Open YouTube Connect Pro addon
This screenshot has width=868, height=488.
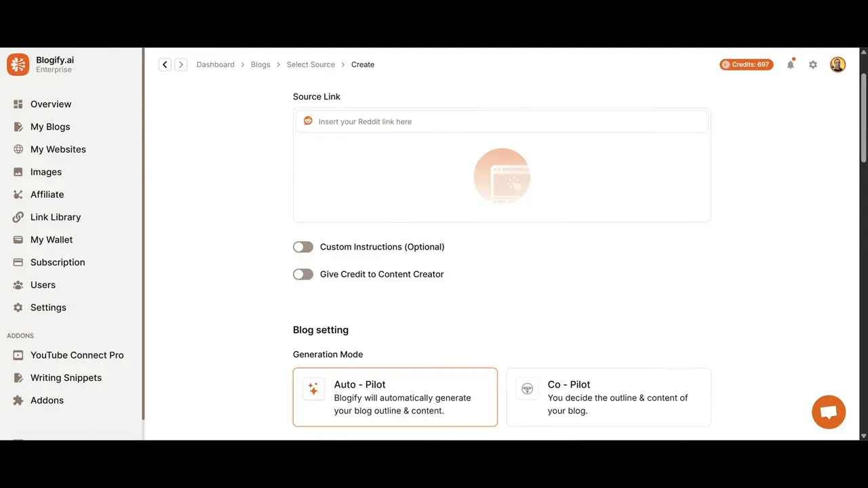pyautogui.click(x=77, y=355)
